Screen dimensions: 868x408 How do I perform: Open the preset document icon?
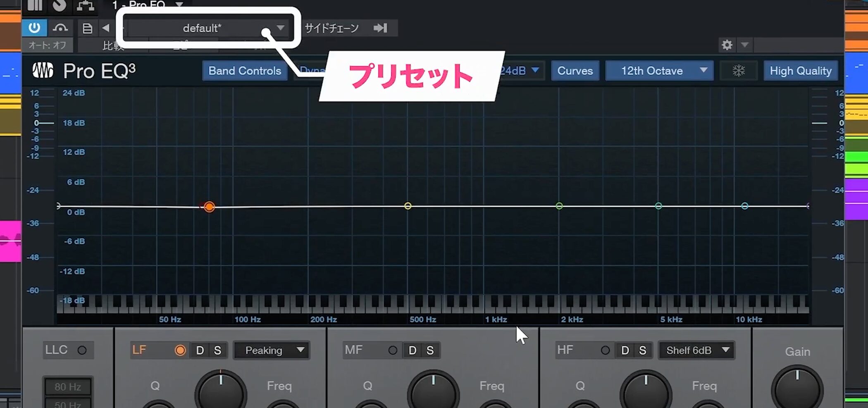87,29
